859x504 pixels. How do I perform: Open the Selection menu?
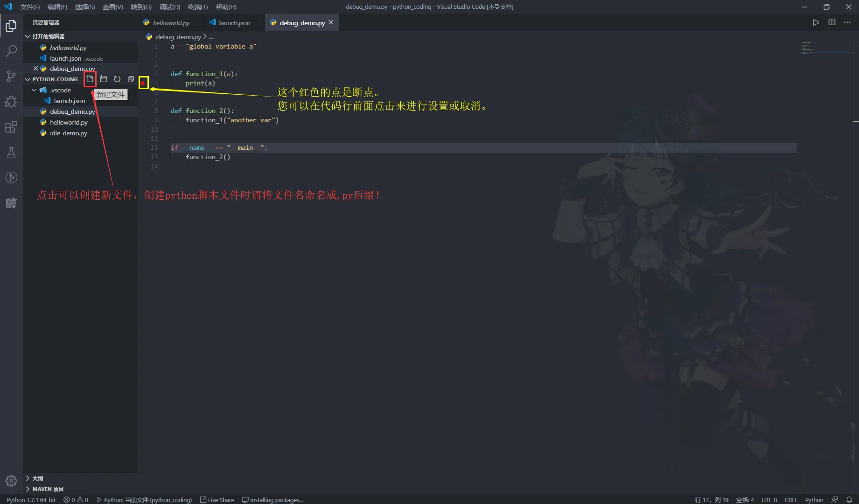(85, 7)
